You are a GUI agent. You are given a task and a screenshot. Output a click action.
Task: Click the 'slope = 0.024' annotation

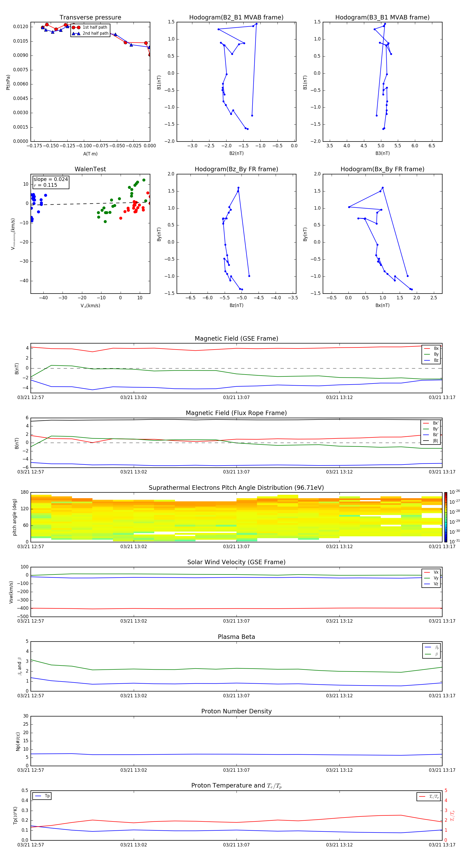coord(51,179)
